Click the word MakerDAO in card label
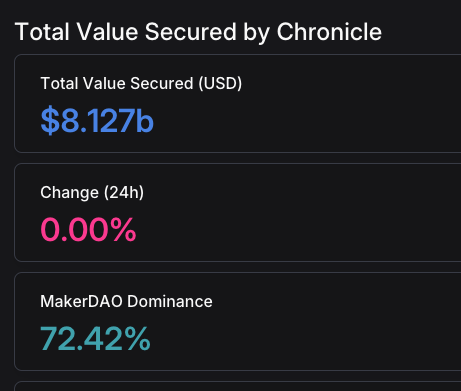Viewport: 461px width, 391px height. pyautogui.click(x=81, y=301)
